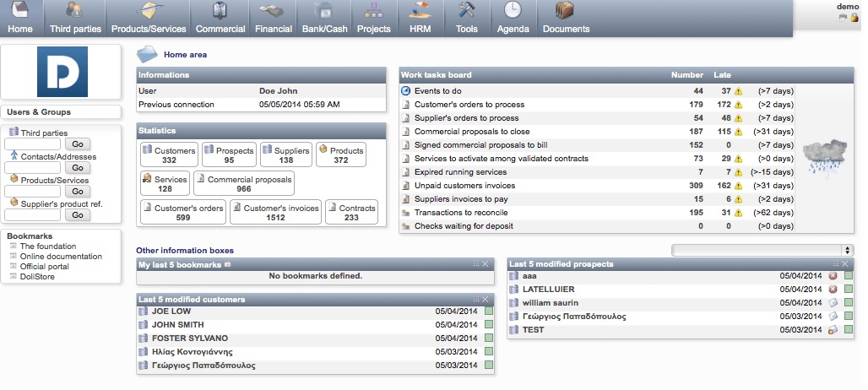Screen dimensions: 868x390
Task: Click warning icon in Transactions to reconcile row
Action: pos(739,213)
